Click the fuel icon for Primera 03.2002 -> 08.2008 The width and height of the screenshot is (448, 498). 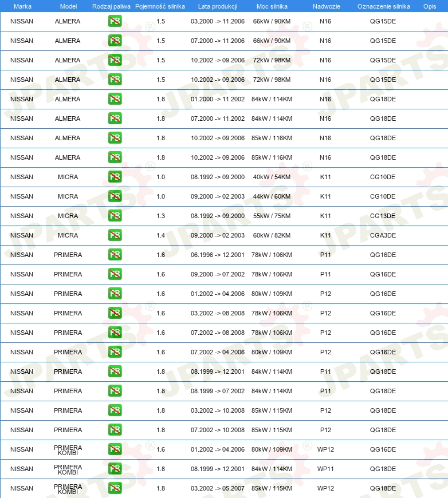tap(115, 313)
